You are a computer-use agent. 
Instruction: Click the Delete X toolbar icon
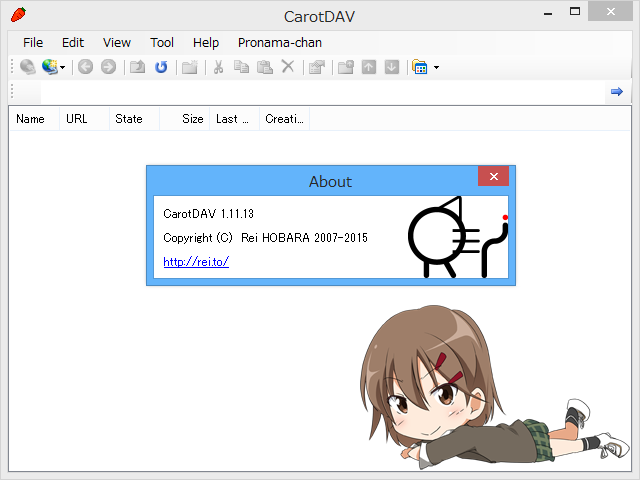[288, 67]
